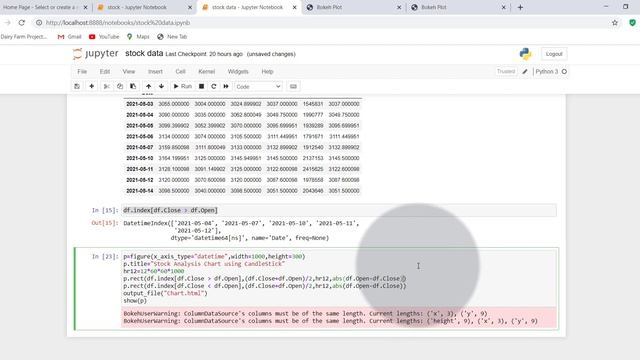The height and width of the screenshot is (360, 640).
Task: Click the show(p) code line
Action: [x=135, y=300]
